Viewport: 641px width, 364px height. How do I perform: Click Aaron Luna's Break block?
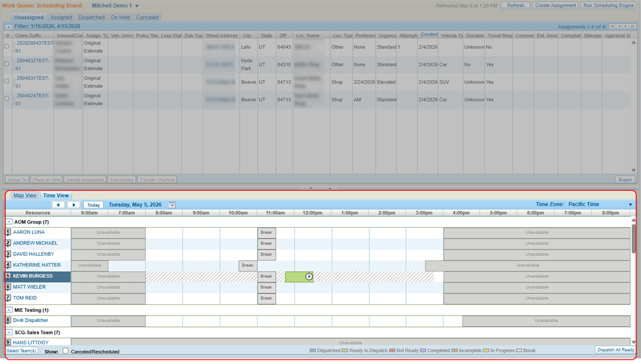pyautogui.click(x=267, y=233)
